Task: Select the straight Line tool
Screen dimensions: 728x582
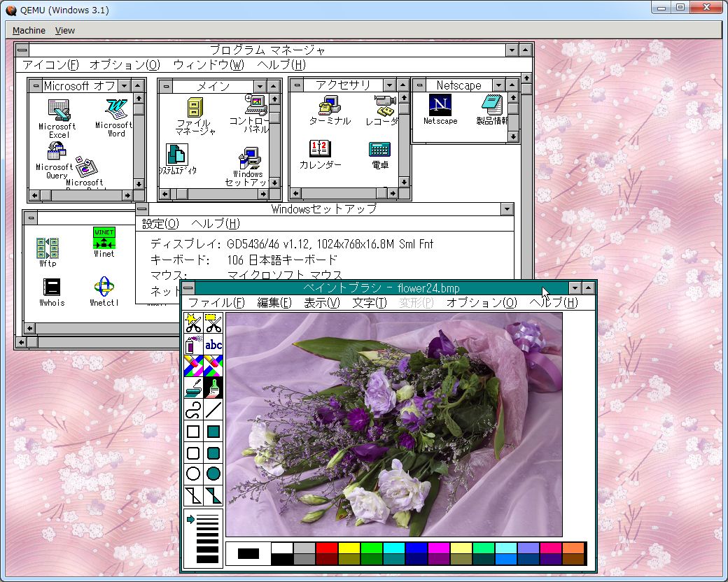Action: tap(213, 409)
